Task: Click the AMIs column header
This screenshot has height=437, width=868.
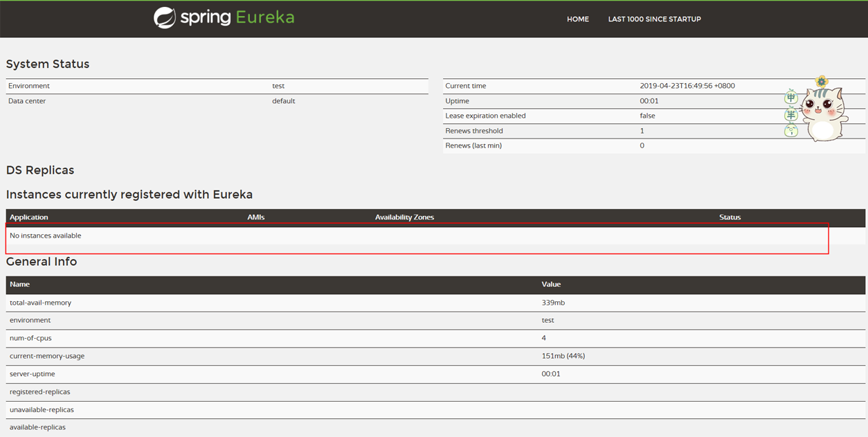Action: (256, 217)
